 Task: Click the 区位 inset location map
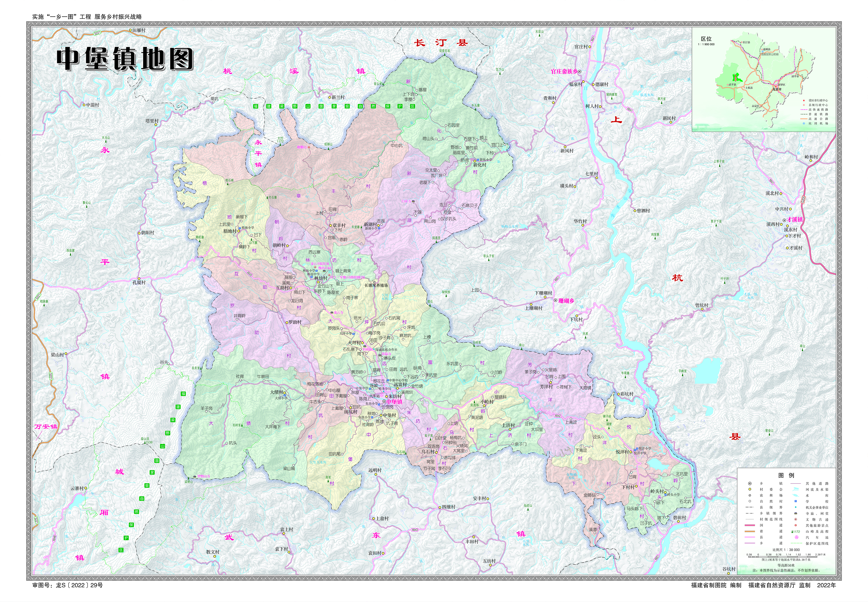point(764,79)
